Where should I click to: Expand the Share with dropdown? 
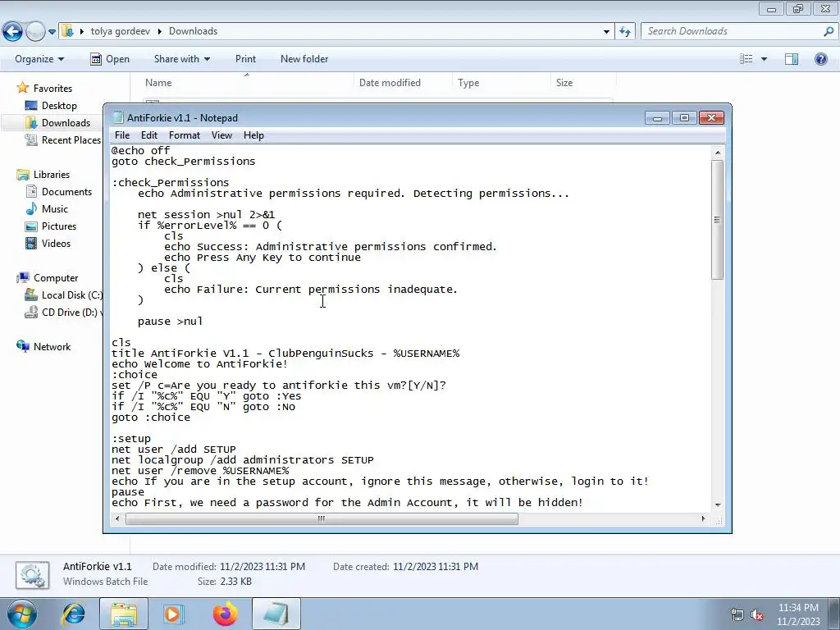point(181,59)
